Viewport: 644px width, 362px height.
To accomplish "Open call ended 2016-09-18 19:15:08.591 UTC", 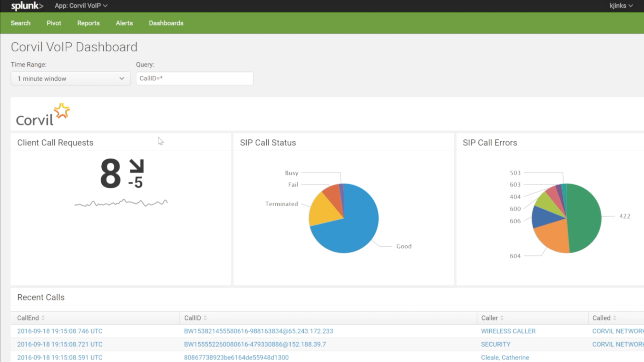I will tap(60, 357).
